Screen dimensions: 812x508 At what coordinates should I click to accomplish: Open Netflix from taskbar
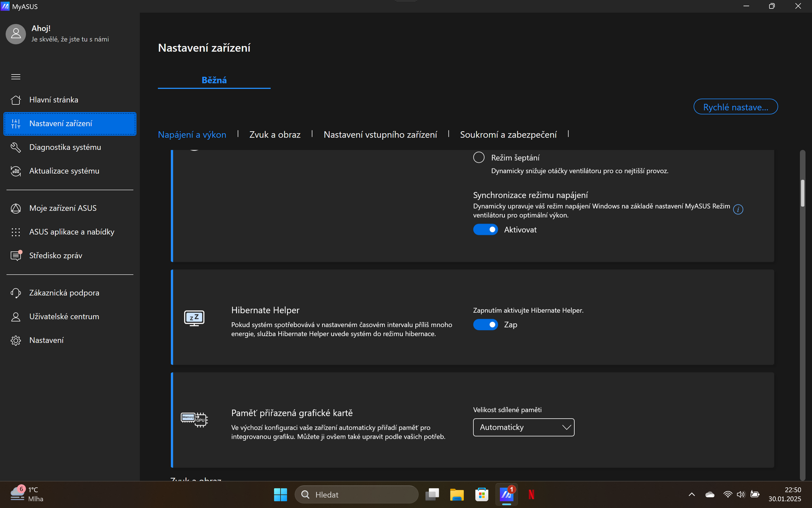point(531,494)
